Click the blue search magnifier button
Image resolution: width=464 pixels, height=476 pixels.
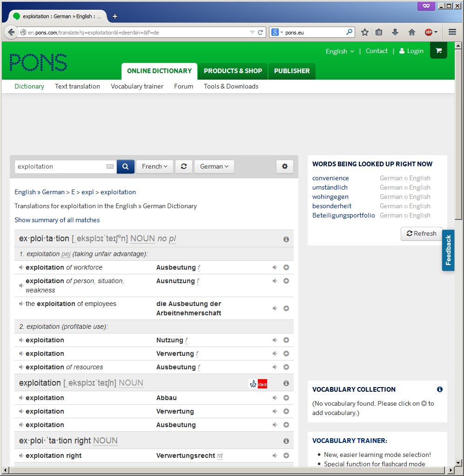pos(126,167)
